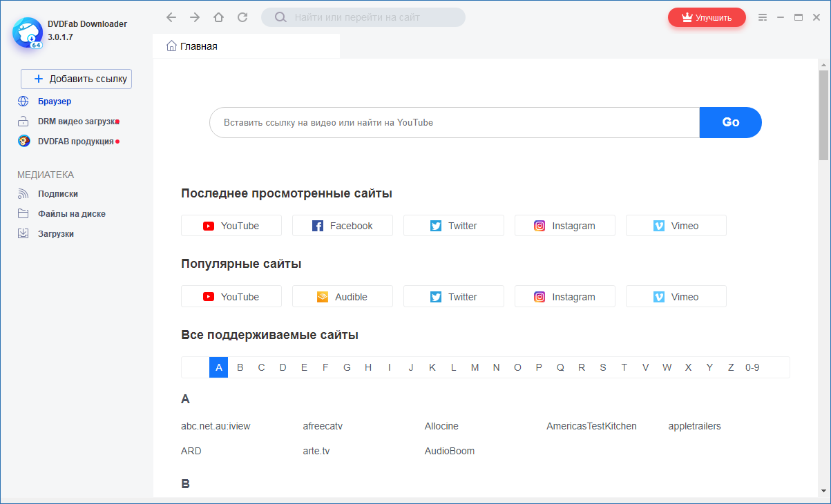Select letter A in alphabet filter
Image resolution: width=831 pixels, height=504 pixels.
(218, 367)
